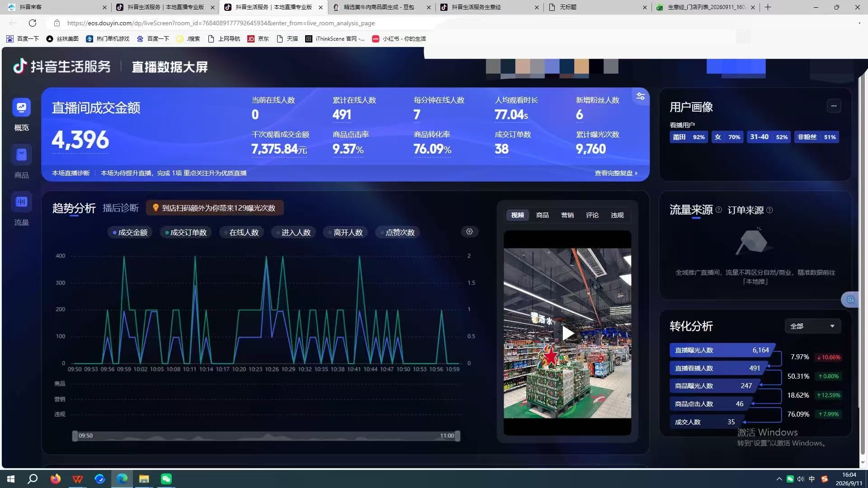This screenshot has height=488, width=868.
Task: Toggle the 成交订单数 chart series
Action: coord(186,232)
